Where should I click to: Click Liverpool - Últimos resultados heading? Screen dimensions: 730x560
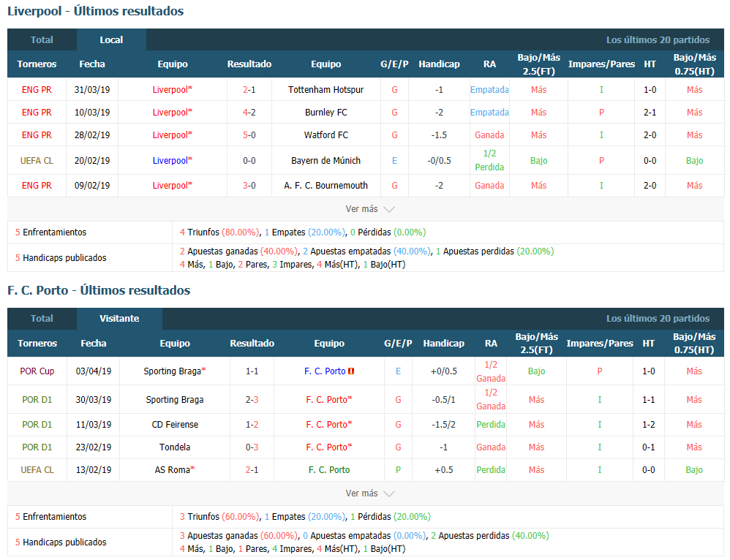pyautogui.click(x=95, y=11)
